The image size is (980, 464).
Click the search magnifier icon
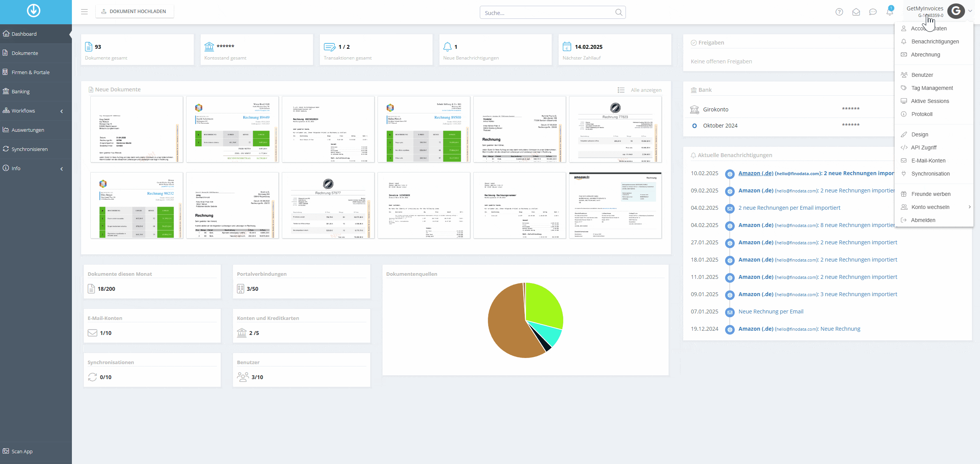click(x=619, y=12)
